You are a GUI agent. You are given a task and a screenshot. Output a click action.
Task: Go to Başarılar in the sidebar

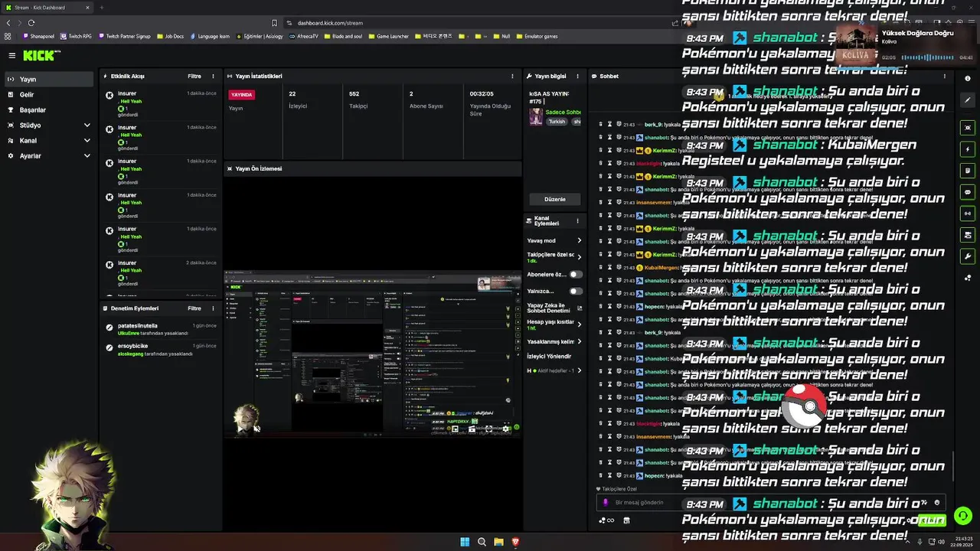pos(49,109)
